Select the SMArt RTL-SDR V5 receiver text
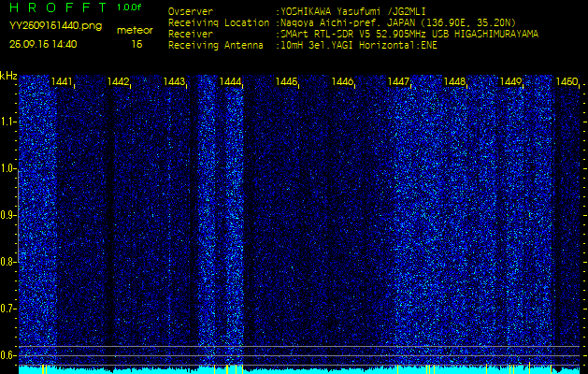This screenshot has width=588, height=374. 408,35
